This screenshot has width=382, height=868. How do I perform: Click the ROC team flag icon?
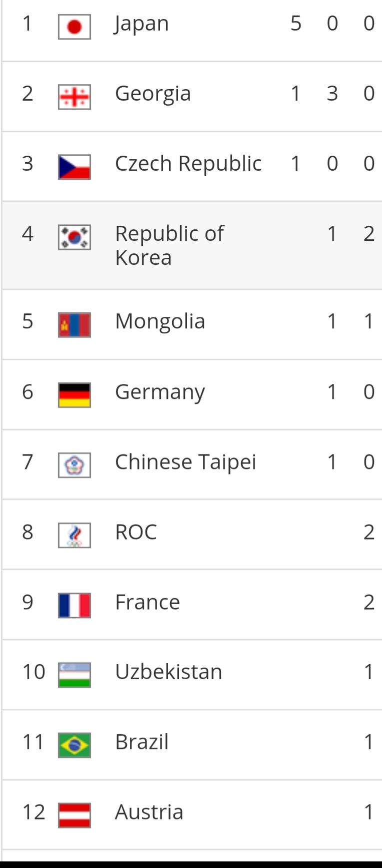[74, 535]
